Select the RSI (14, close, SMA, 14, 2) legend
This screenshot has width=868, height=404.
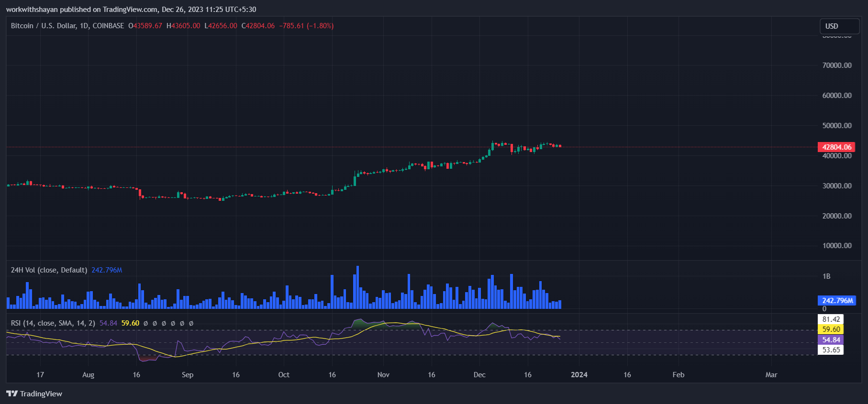click(x=53, y=323)
